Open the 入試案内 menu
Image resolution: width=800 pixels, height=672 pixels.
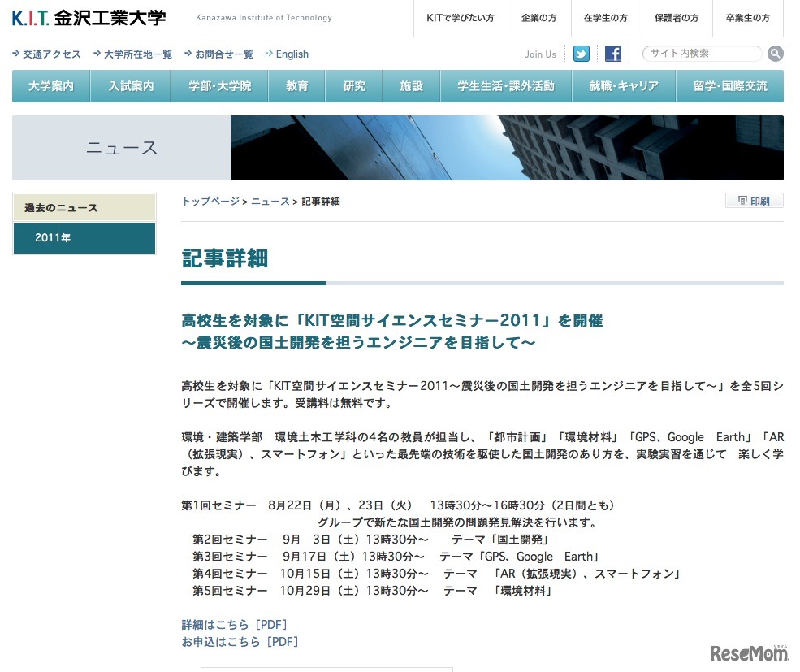[131, 86]
